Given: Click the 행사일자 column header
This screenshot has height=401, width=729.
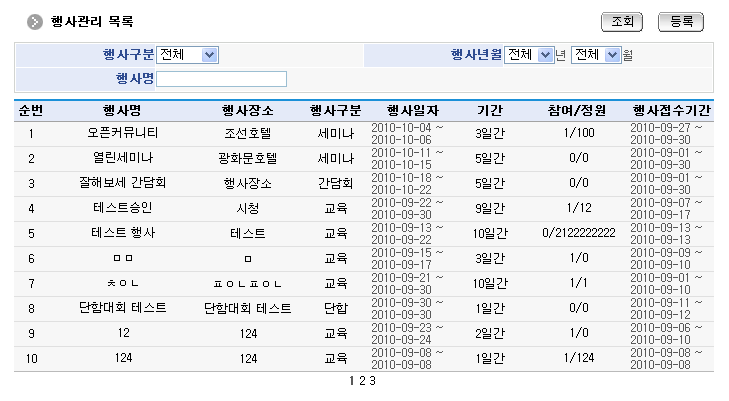Looking at the screenshot, I should [x=406, y=110].
